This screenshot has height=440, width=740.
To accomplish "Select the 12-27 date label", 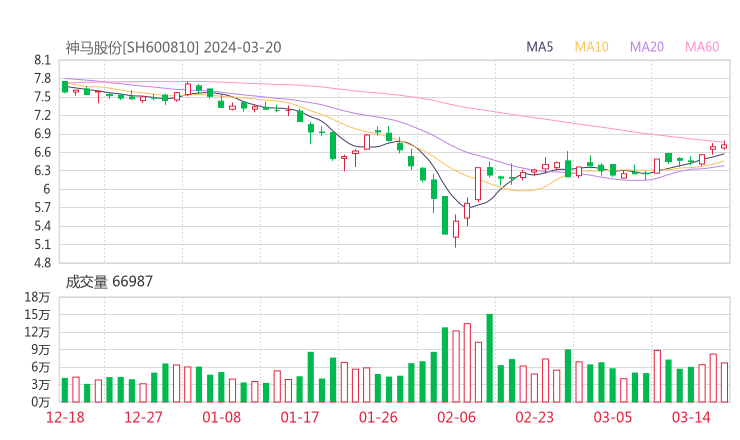I will tap(143, 417).
